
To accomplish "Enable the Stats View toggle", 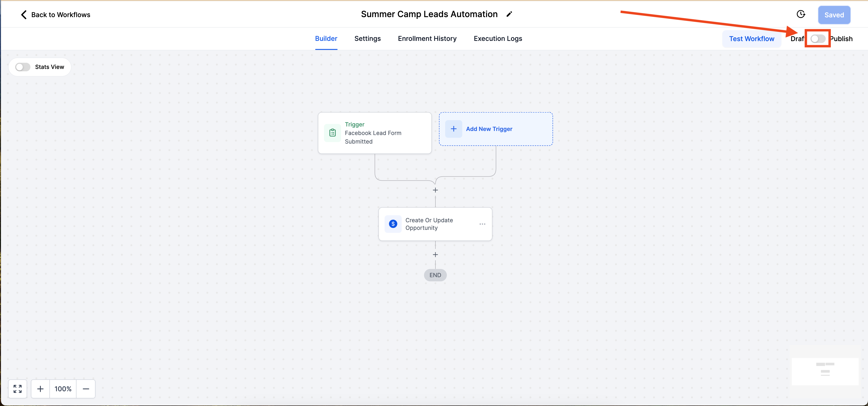I will coord(23,67).
